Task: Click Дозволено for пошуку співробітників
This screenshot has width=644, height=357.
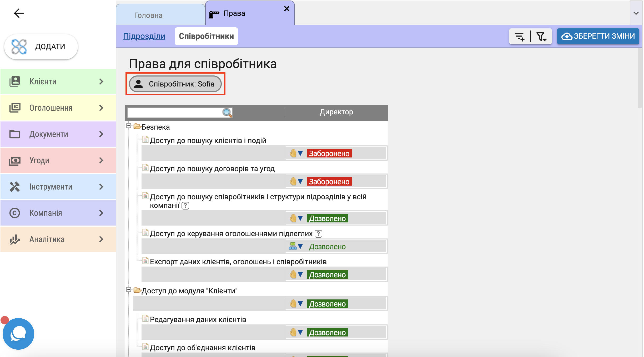Action: (x=327, y=218)
